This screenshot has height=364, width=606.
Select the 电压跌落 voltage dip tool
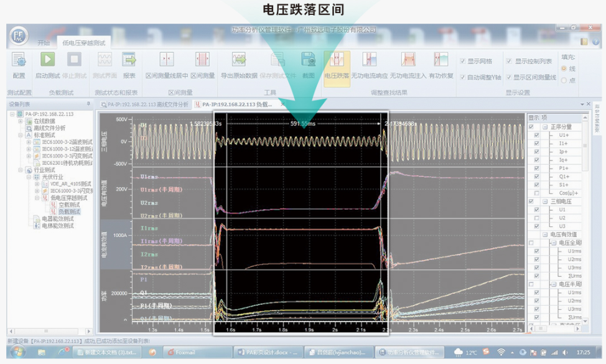[x=337, y=68]
